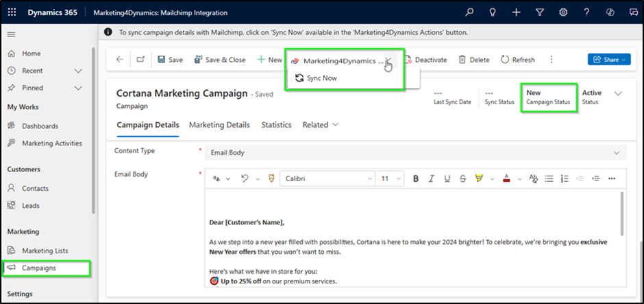This screenshot has width=644, height=304.
Task: Click inside the email body text area
Action: [x=412, y=238]
